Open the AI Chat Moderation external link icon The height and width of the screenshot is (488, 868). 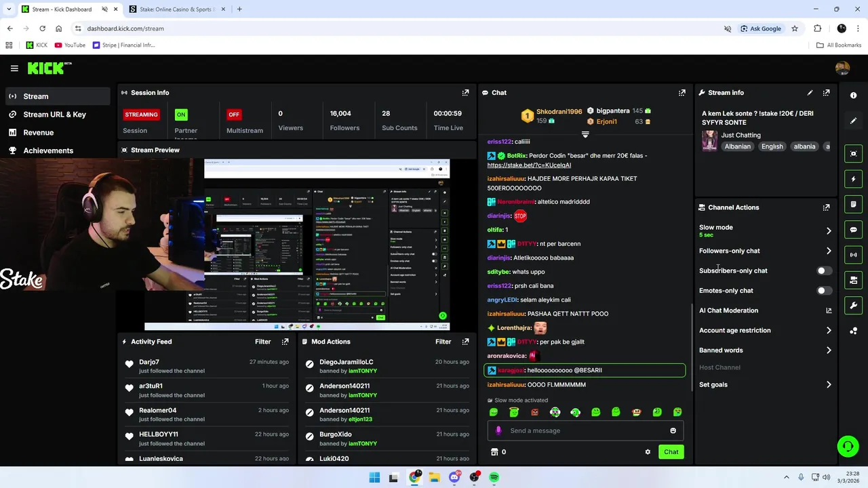point(829,310)
